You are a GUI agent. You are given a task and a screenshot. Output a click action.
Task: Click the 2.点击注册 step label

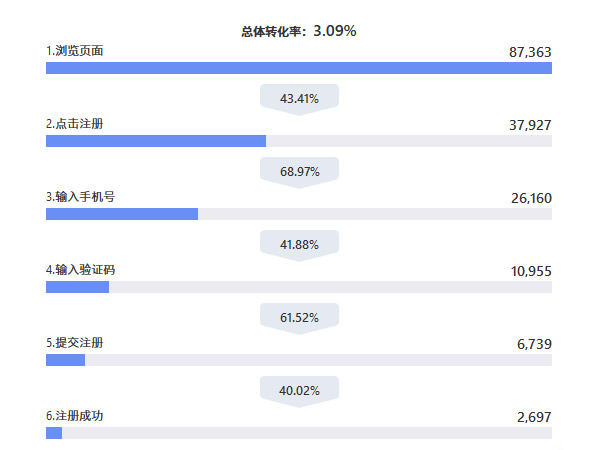coord(75,123)
